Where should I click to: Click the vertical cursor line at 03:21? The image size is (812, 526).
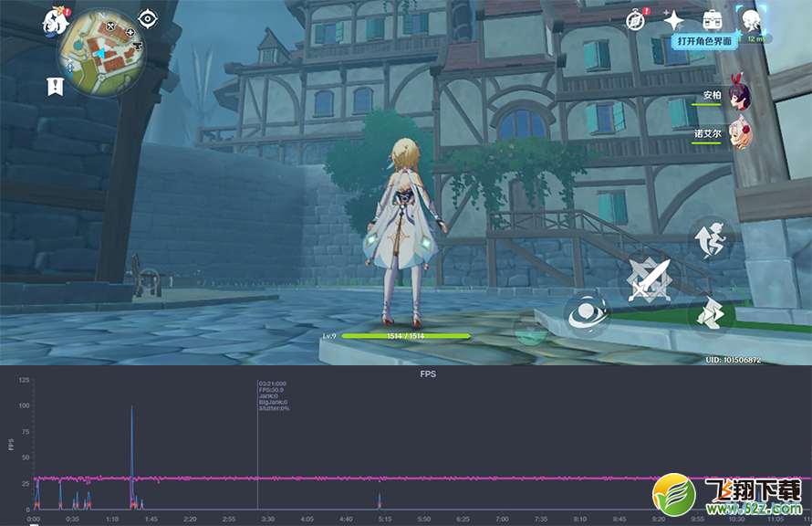pos(258,445)
